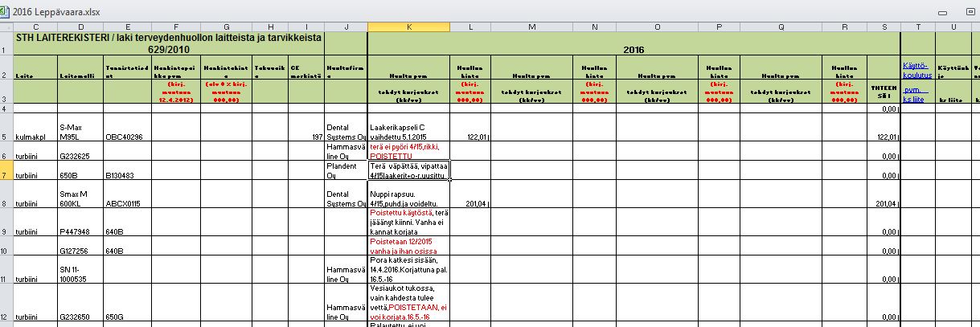Select the active 'Terä väpättää' cell
The image size is (980, 327).
[x=408, y=170]
